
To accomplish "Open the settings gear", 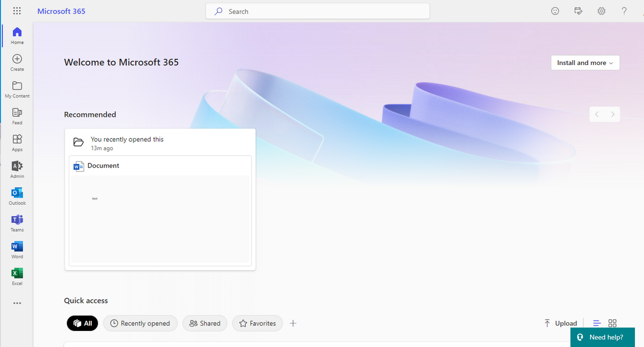I will pos(602,11).
